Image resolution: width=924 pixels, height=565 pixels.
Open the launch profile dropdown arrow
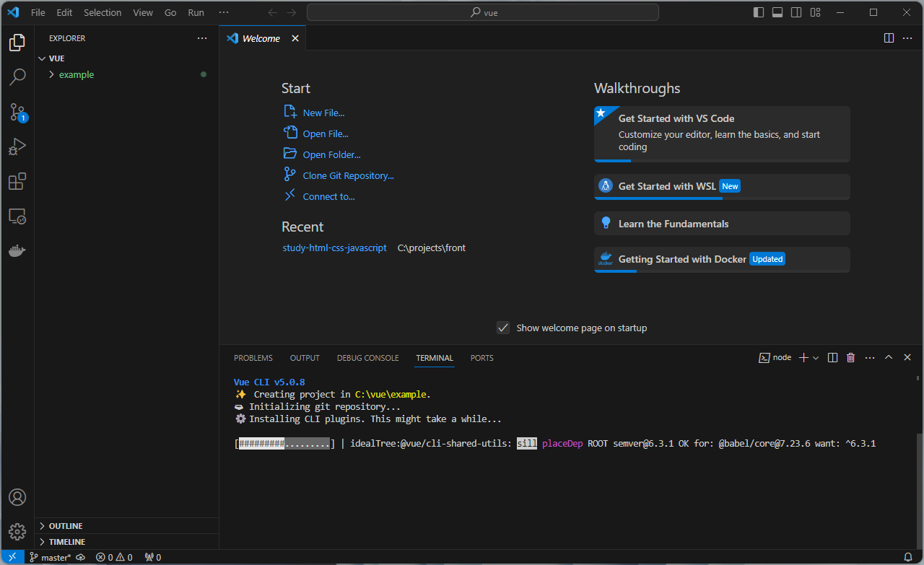click(816, 357)
